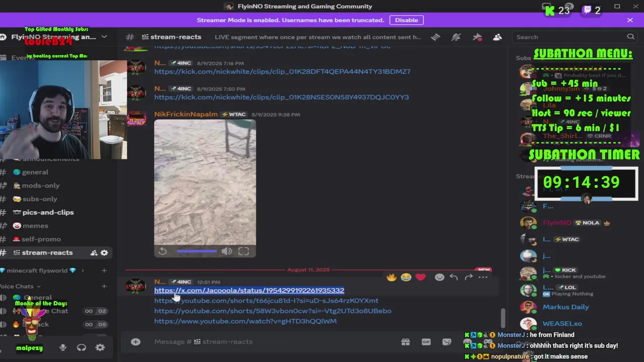
Task: Open the FlyinNO server dropdown menu
Action: click(104, 37)
